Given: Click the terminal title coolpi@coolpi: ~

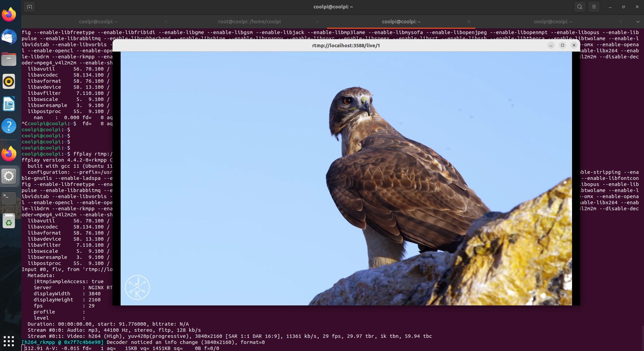Looking at the screenshot, I should (x=333, y=7).
